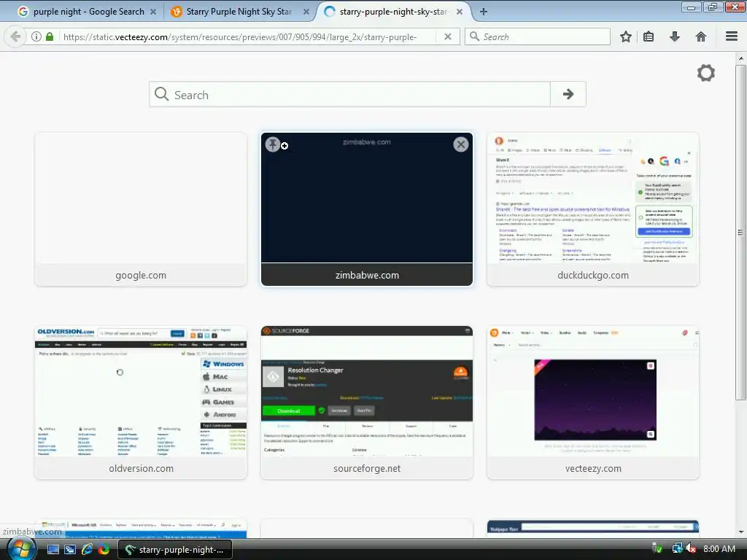Open a new tab with plus button

tap(483, 12)
